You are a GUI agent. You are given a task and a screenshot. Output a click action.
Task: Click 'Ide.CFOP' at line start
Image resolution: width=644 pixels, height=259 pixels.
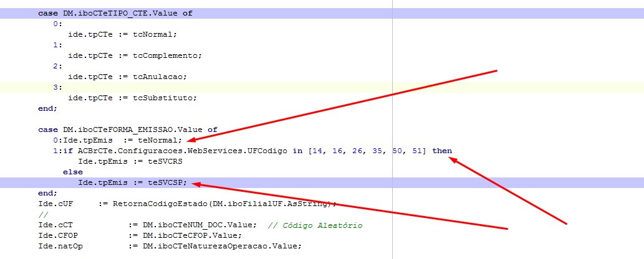[x=58, y=235]
